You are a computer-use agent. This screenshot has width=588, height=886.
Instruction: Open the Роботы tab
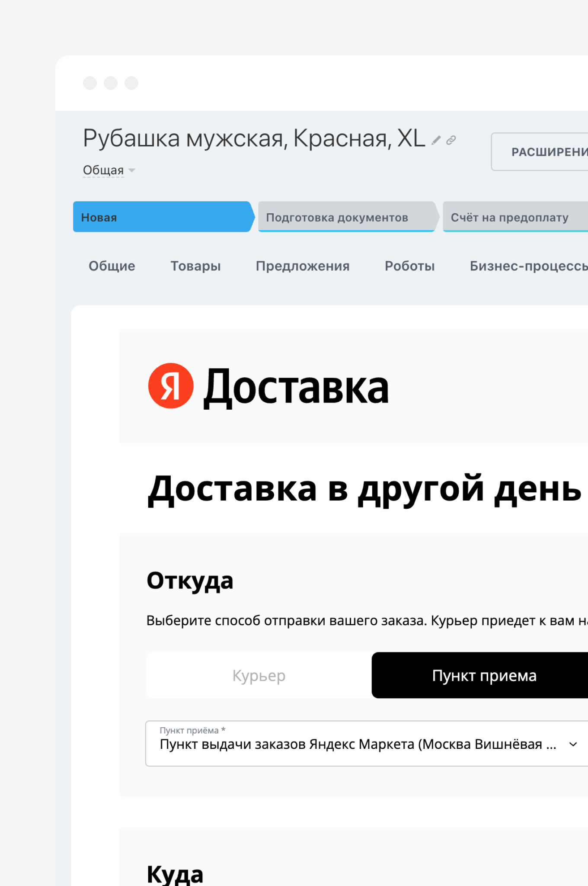tap(410, 266)
